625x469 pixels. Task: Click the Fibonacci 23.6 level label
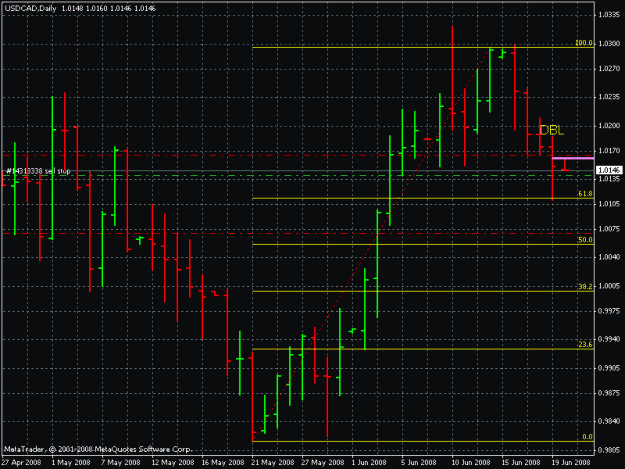[x=585, y=345]
